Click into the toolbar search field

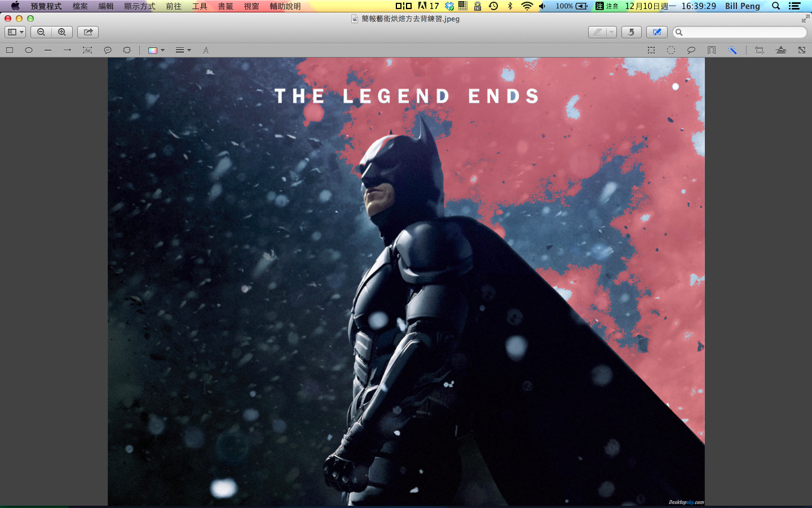click(740, 32)
